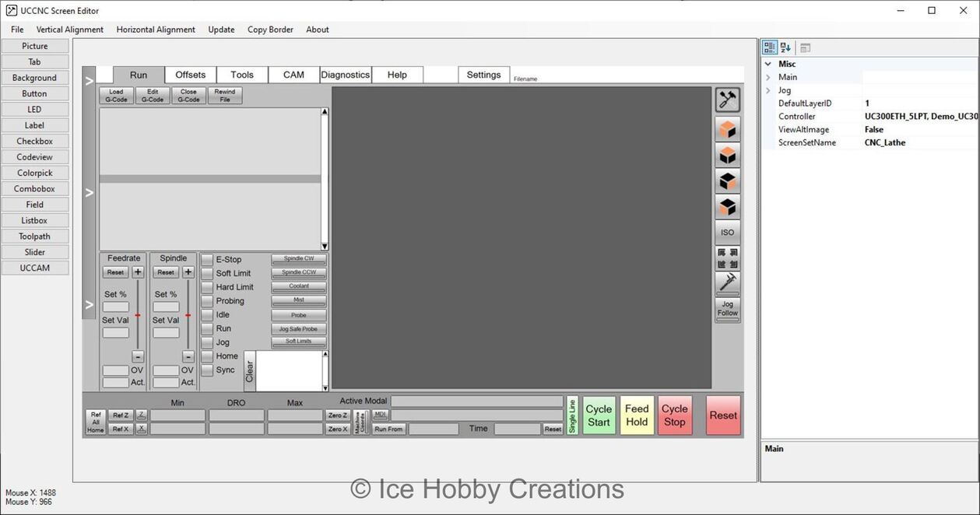Switch to the Offsets tab

click(191, 75)
